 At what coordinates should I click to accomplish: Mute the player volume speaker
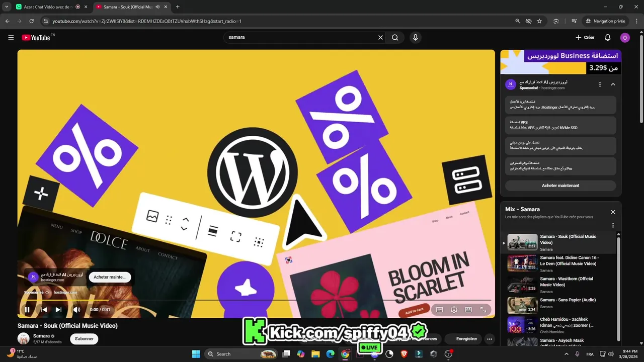pyautogui.click(x=76, y=310)
